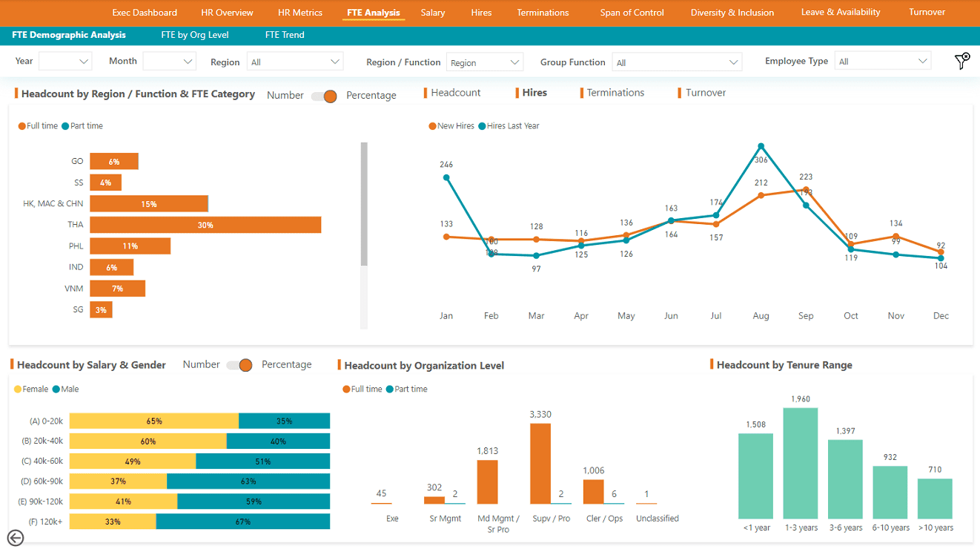Image resolution: width=980 pixels, height=552 pixels.
Task: Open the Year dropdown
Action: click(x=64, y=62)
